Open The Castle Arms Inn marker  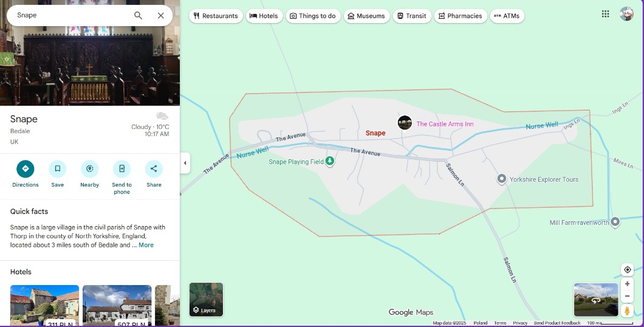point(405,123)
